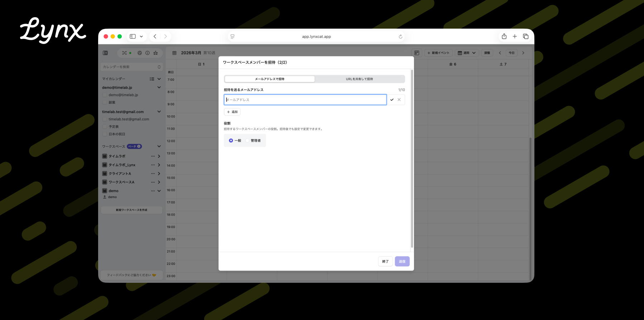
Task: Open the カレンダーを検索 selector
Action: tap(132, 67)
